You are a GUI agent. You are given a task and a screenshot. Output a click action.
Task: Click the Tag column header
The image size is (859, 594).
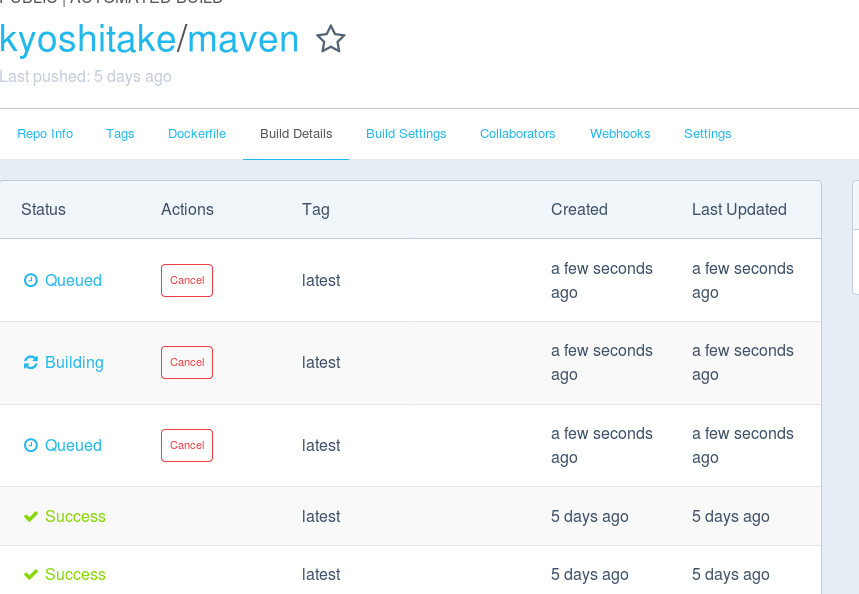pos(316,209)
